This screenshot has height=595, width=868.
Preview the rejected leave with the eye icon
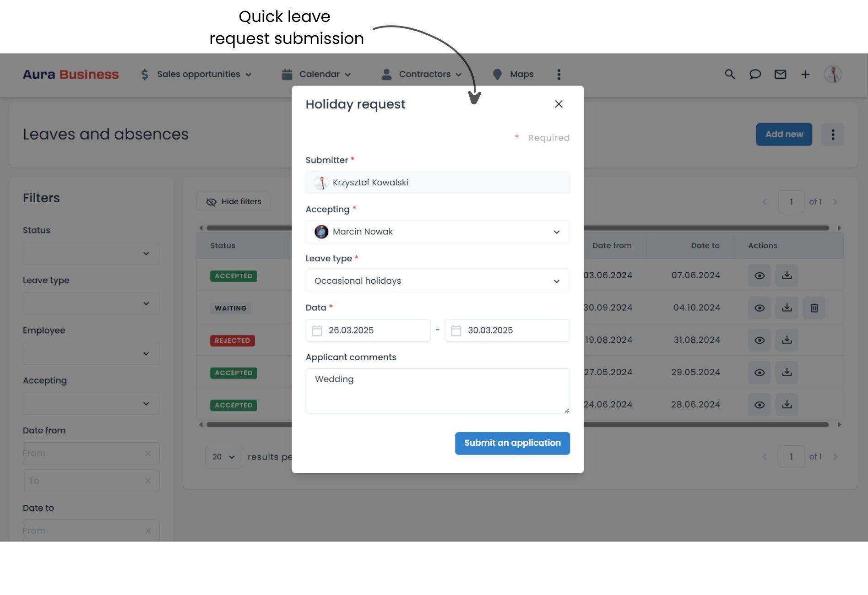coord(759,340)
